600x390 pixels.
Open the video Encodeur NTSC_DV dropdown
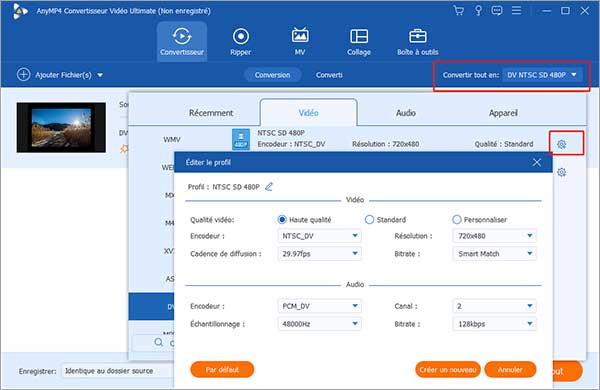[320, 236]
